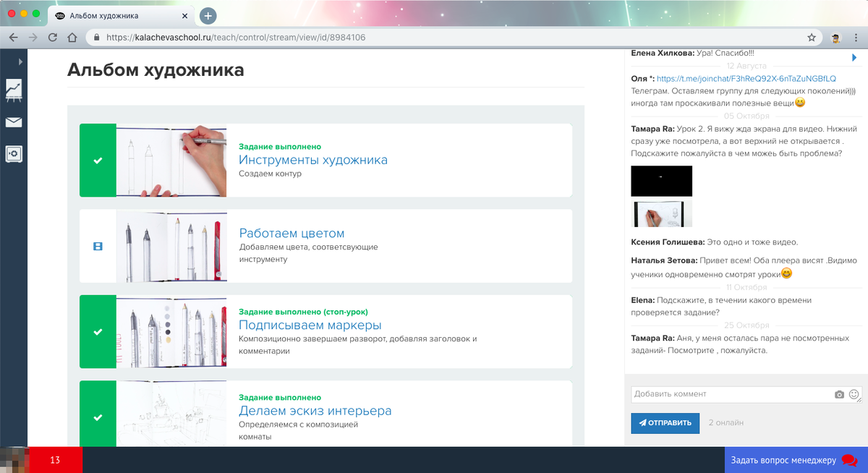Image resolution: width=868 pixels, height=473 pixels.
Task: Click the '05 Октября' date separator
Action: [746, 116]
